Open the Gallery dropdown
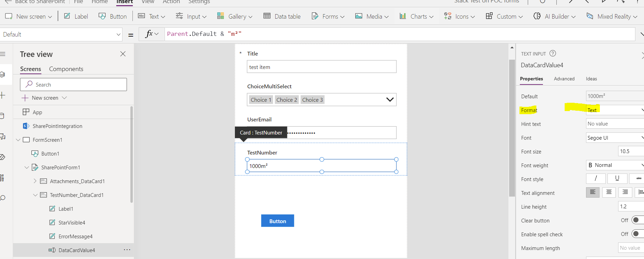This screenshot has width=644, height=259. (235, 16)
